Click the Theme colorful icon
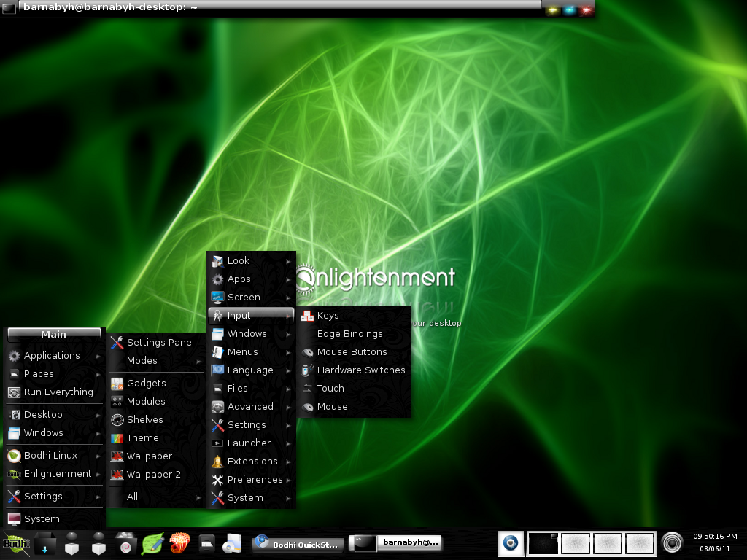Viewport: 747px width, 560px height. click(117, 438)
